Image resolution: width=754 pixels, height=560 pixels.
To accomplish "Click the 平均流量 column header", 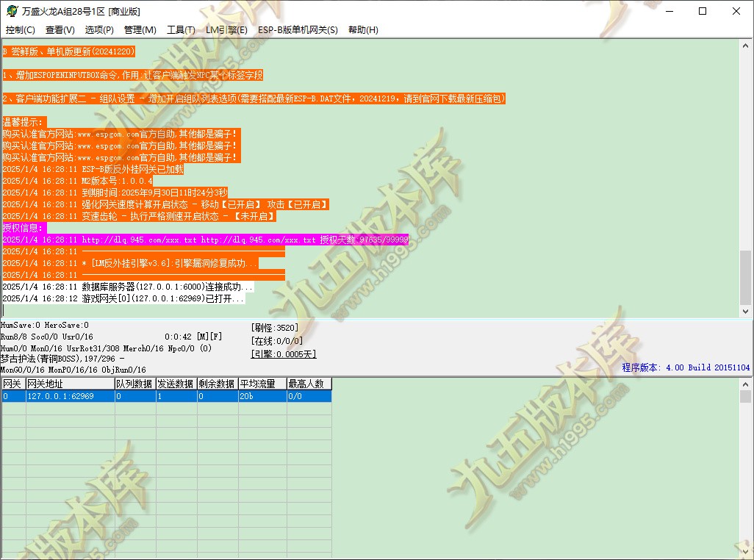I will pos(262,384).
